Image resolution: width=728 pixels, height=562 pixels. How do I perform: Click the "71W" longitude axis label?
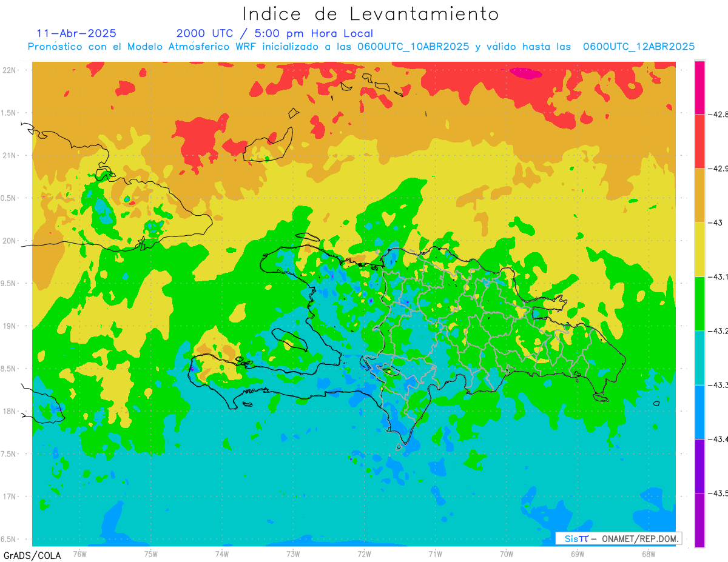click(435, 554)
